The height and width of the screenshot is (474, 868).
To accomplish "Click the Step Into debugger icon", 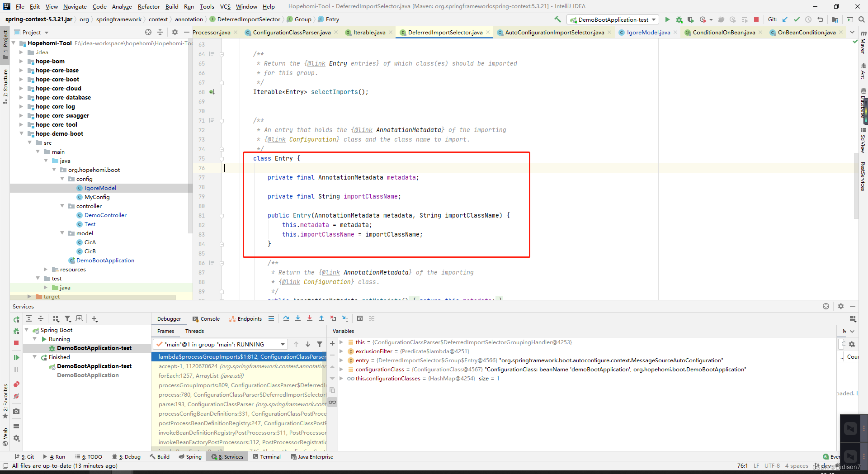I will pyautogui.click(x=298, y=319).
